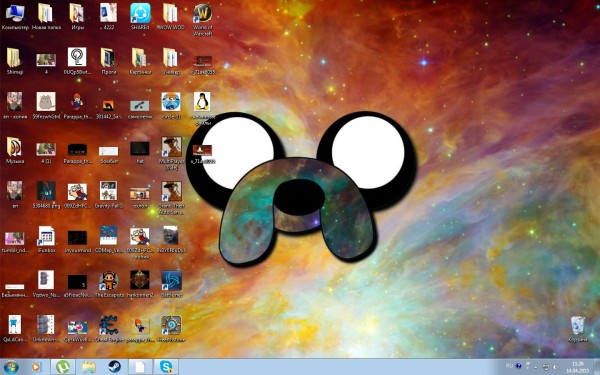Open the Игры folder
The height and width of the screenshot is (375, 600).
pos(77,16)
